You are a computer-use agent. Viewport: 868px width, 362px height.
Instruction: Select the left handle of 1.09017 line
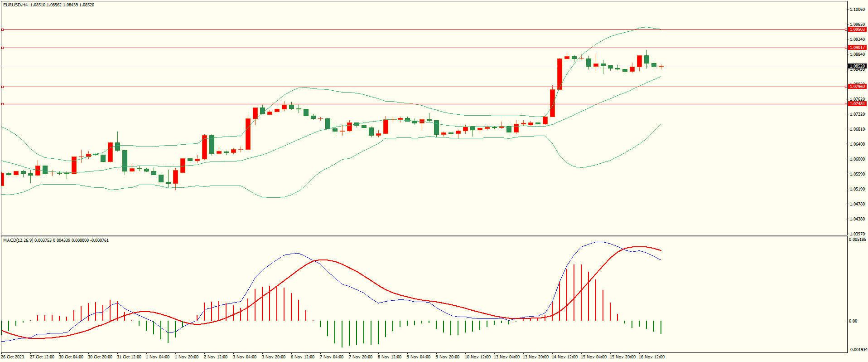[3, 48]
